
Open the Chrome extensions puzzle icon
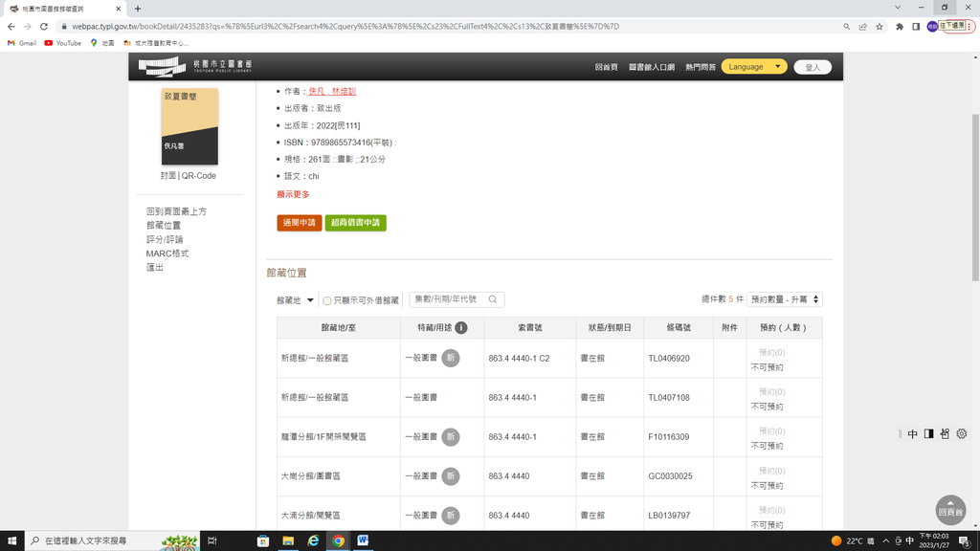point(900,27)
